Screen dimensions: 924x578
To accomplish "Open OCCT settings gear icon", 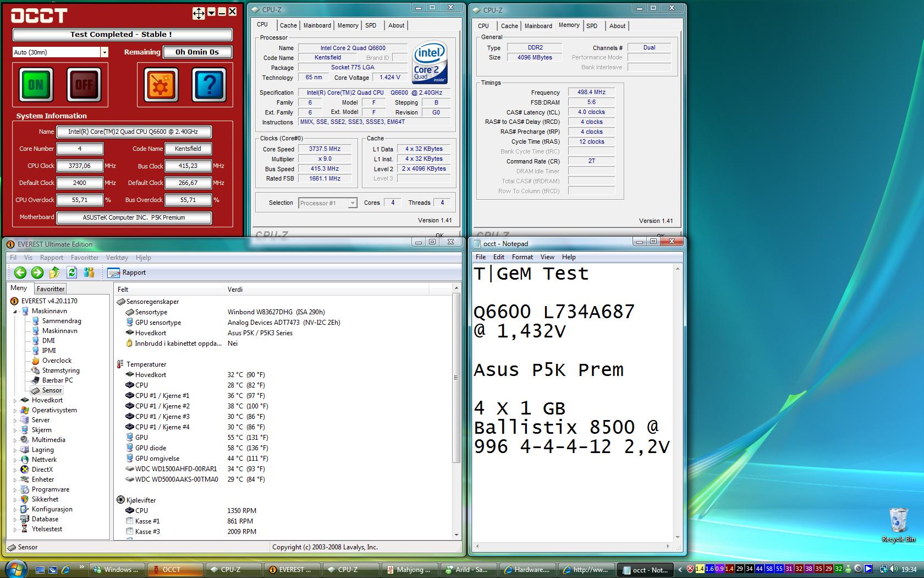I will pos(161,85).
